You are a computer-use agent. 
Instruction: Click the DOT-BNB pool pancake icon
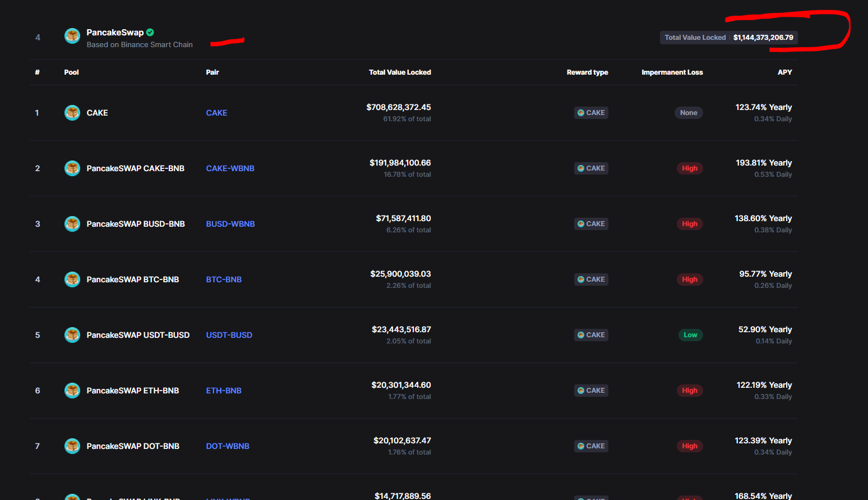(x=72, y=446)
